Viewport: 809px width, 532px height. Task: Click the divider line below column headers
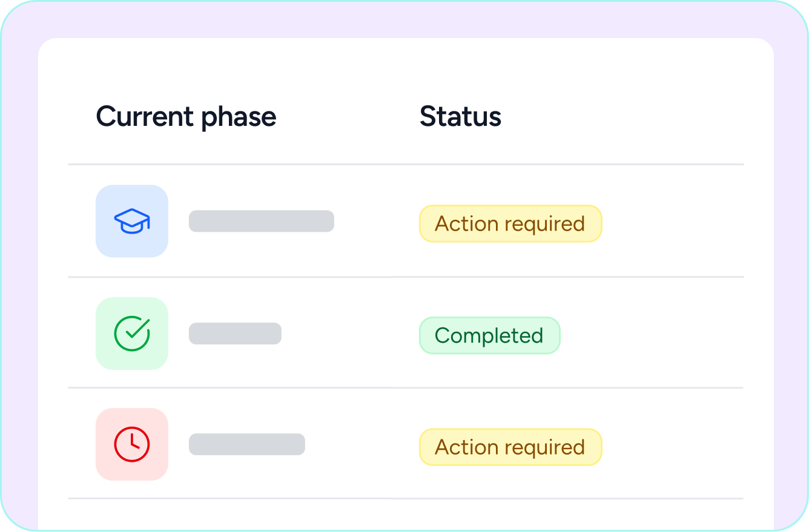point(406,164)
